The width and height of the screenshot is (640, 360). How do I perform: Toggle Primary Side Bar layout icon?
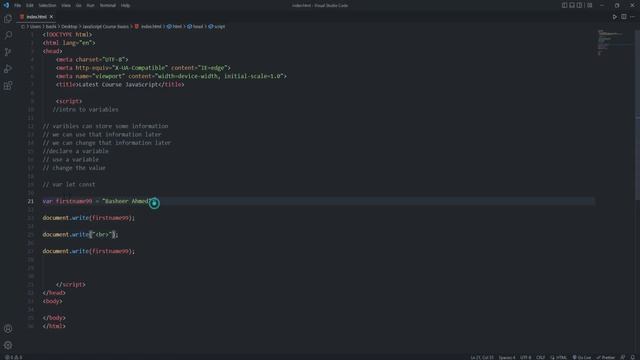(564, 5)
